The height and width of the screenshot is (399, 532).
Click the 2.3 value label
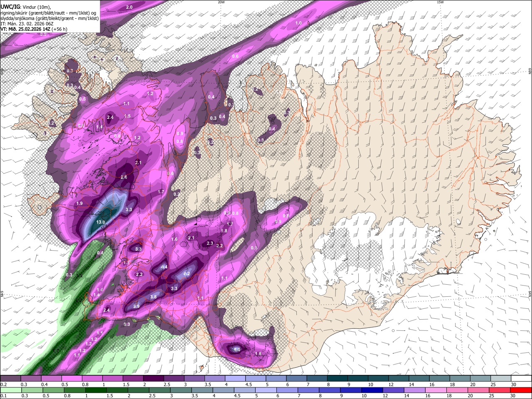(x=210, y=244)
